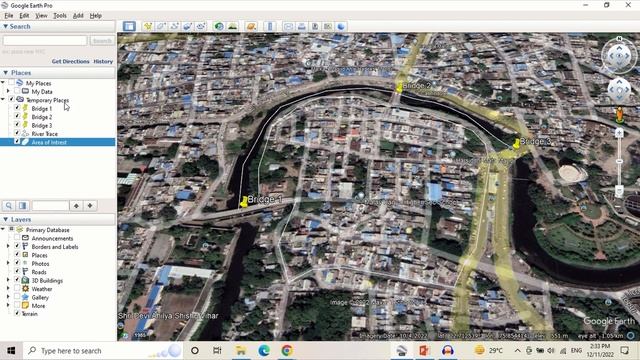Collapse the Places panel header
640x360 pixels.
58,73
